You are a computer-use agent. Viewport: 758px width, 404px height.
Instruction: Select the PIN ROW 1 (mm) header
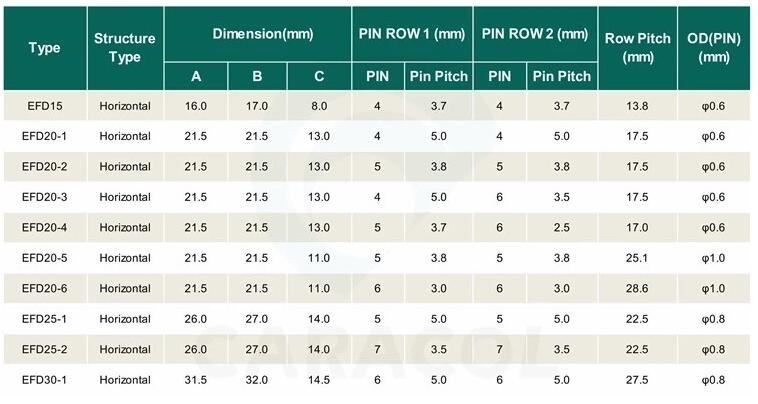411,34
